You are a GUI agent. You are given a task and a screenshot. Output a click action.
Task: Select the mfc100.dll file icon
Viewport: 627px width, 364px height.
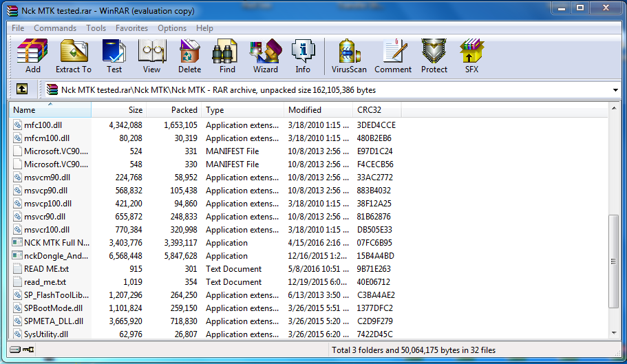[x=17, y=125]
